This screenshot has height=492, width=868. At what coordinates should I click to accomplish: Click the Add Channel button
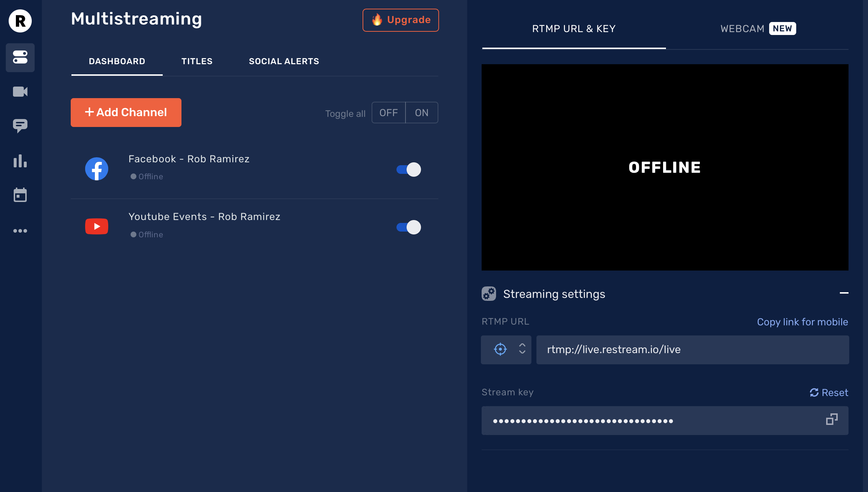tap(126, 113)
